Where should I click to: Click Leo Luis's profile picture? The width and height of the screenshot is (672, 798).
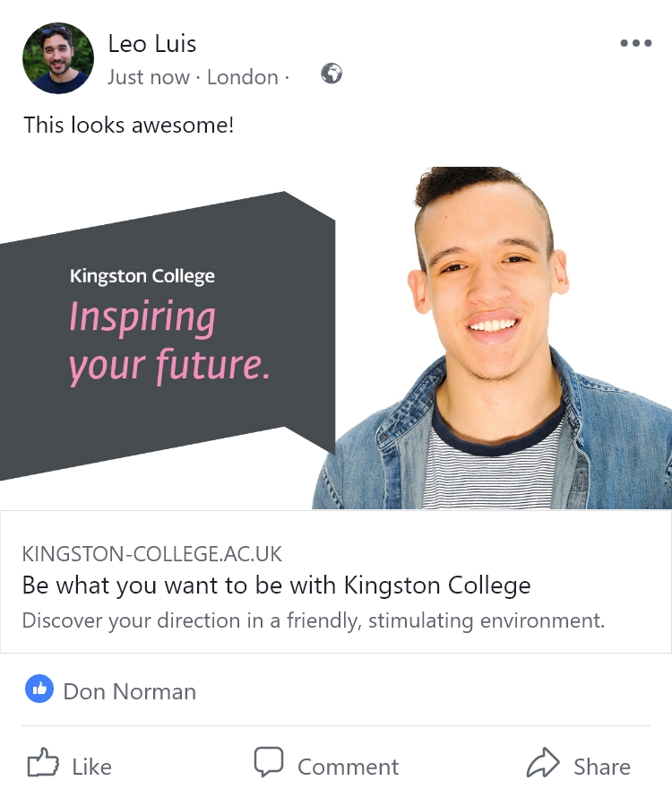tap(57, 58)
